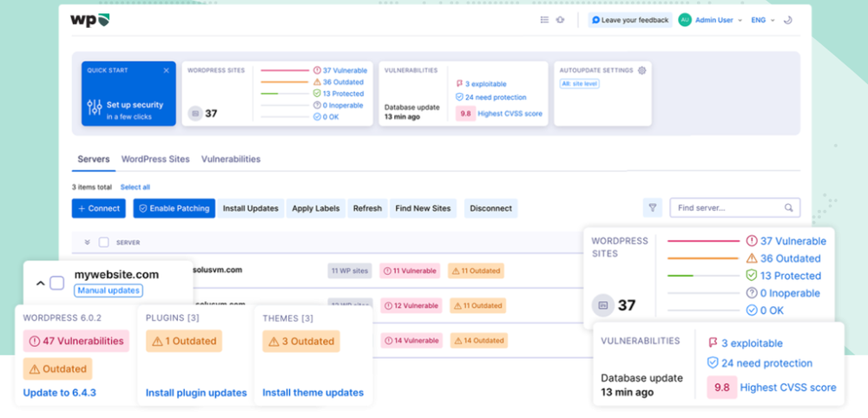
Task: Click the magnifier icon in Find server
Action: tap(789, 208)
